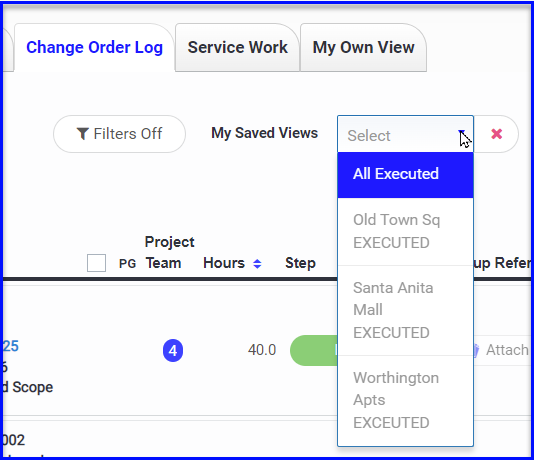The width and height of the screenshot is (534, 460).
Task: Toggle the select-all checkbox in header
Action: coord(96,263)
